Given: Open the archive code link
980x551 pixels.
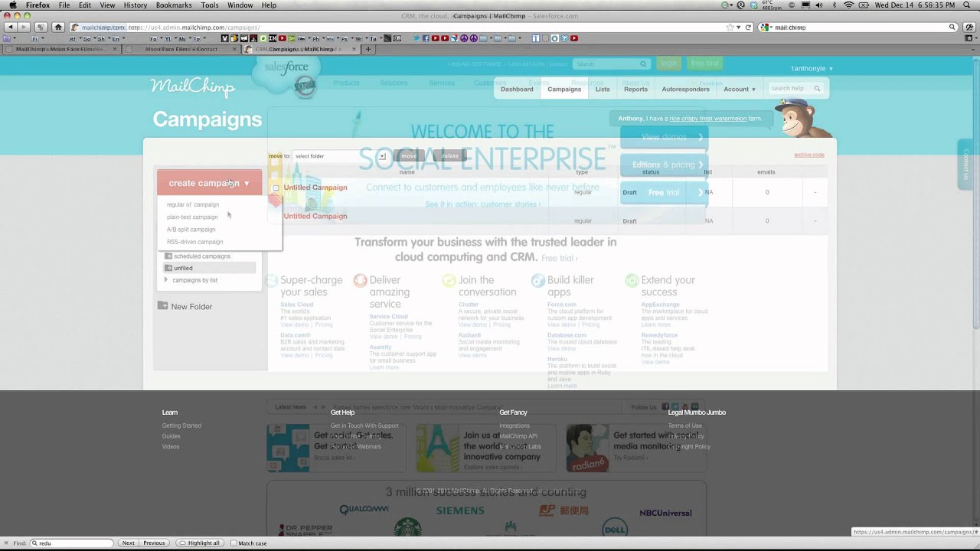Looking at the screenshot, I should (809, 155).
